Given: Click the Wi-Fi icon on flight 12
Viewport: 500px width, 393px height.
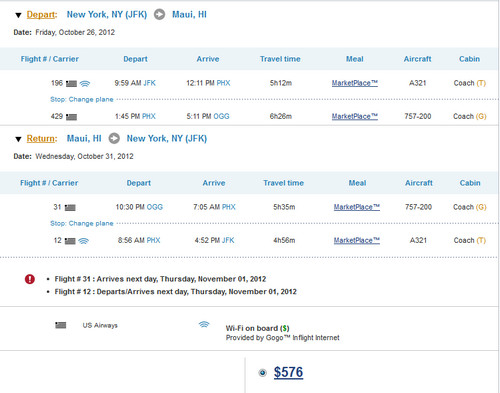Looking at the screenshot, I should pos(84,241).
